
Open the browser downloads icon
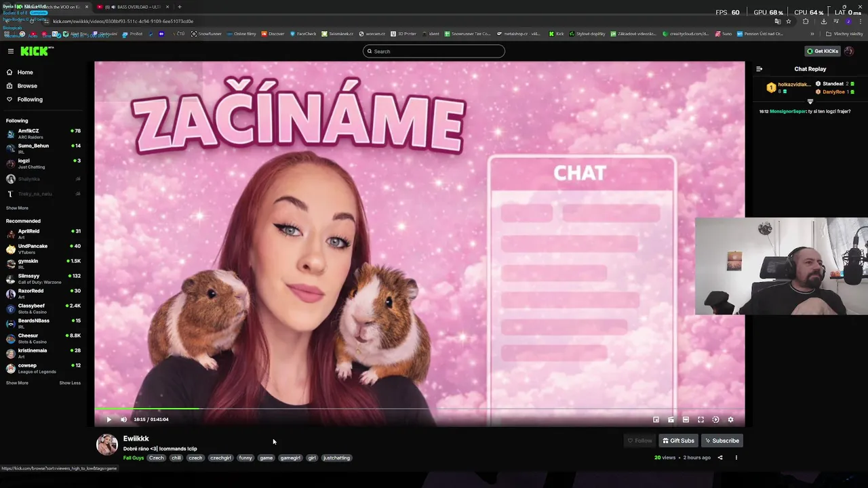(x=823, y=21)
